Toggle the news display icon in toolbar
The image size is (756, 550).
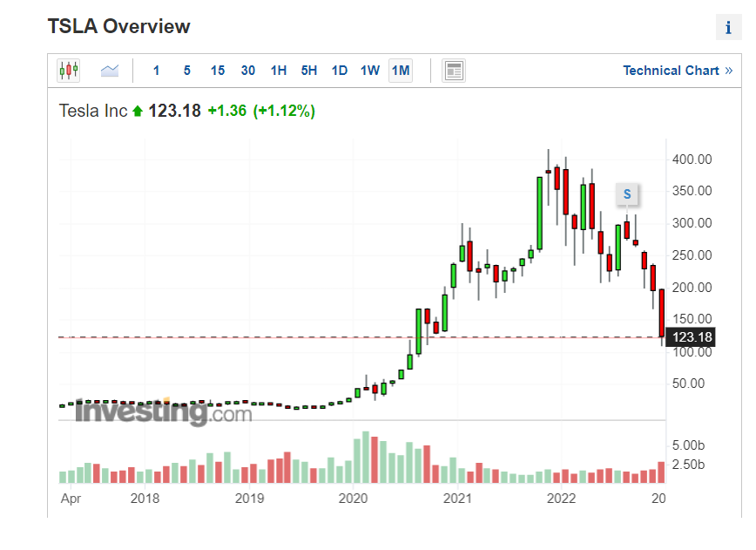[x=453, y=71]
